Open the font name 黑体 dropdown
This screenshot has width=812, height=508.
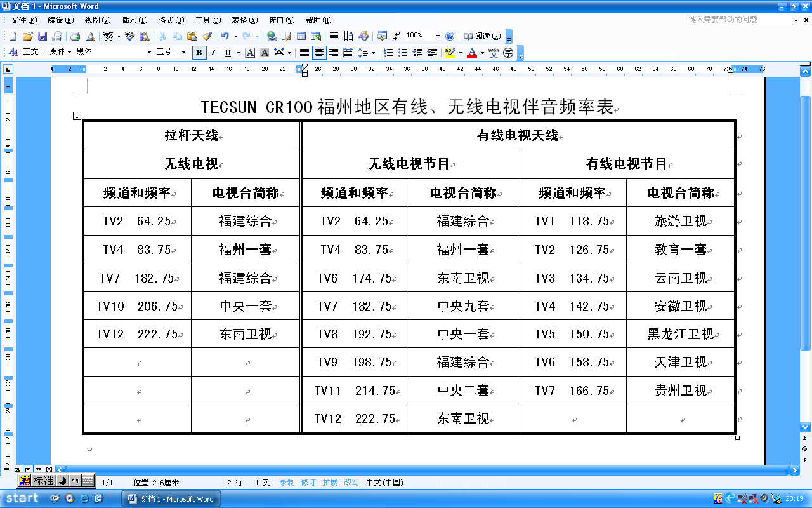click(149, 52)
